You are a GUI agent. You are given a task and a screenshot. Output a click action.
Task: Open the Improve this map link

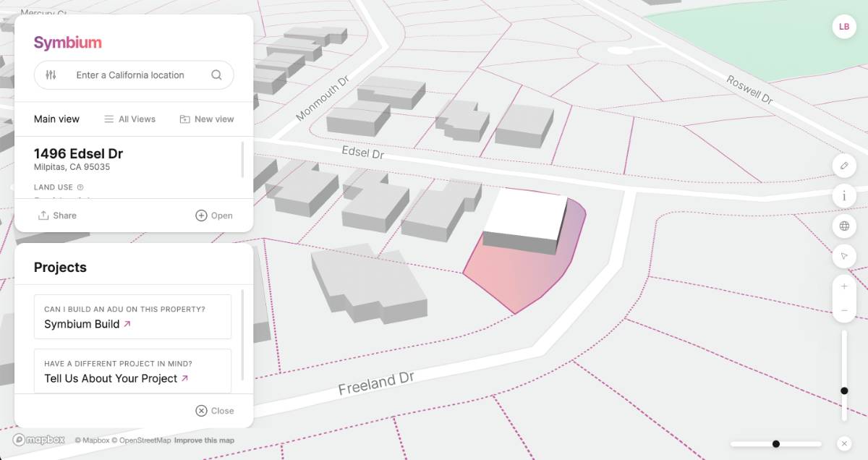click(x=205, y=440)
